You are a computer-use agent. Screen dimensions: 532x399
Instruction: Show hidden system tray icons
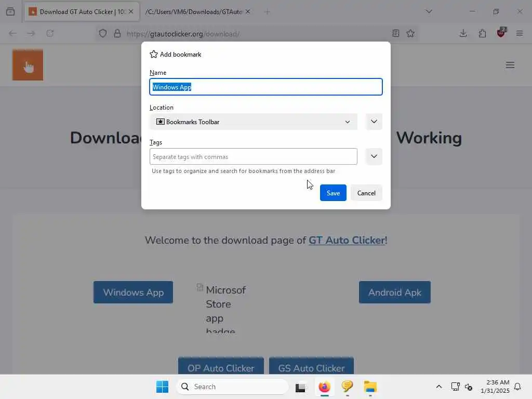point(438,387)
